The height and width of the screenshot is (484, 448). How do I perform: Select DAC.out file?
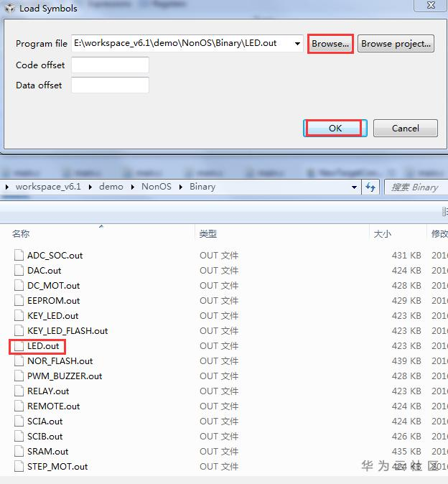[x=44, y=271]
